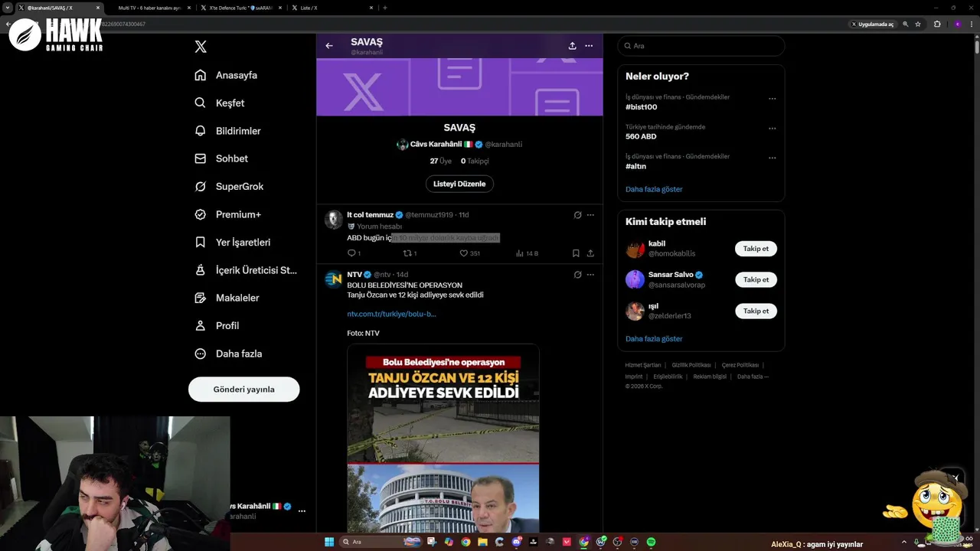Follow kabil with Takip et
The image size is (980, 551).
(x=756, y=249)
